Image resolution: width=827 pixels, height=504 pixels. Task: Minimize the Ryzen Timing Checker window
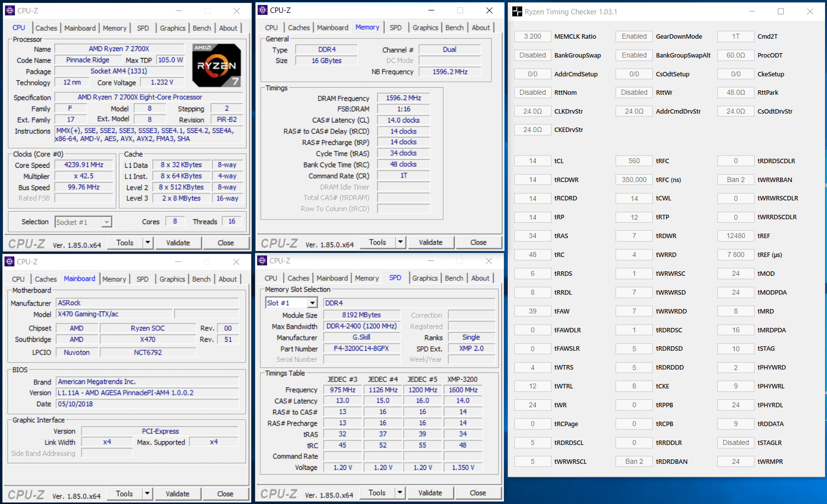click(x=752, y=12)
